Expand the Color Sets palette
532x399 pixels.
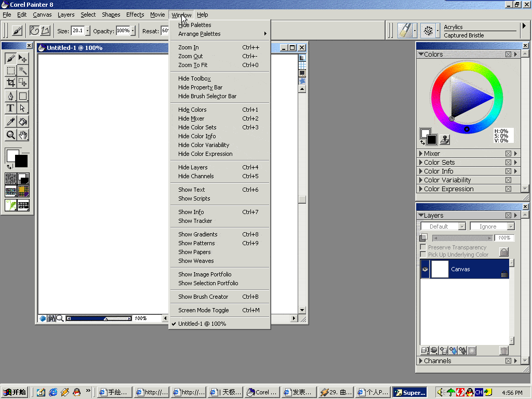(x=421, y=162)
